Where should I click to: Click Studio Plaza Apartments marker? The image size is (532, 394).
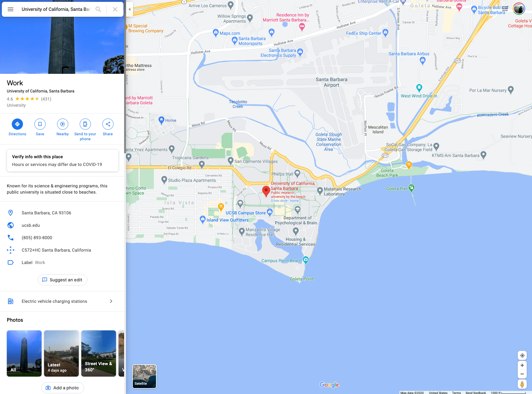(164, 180)
